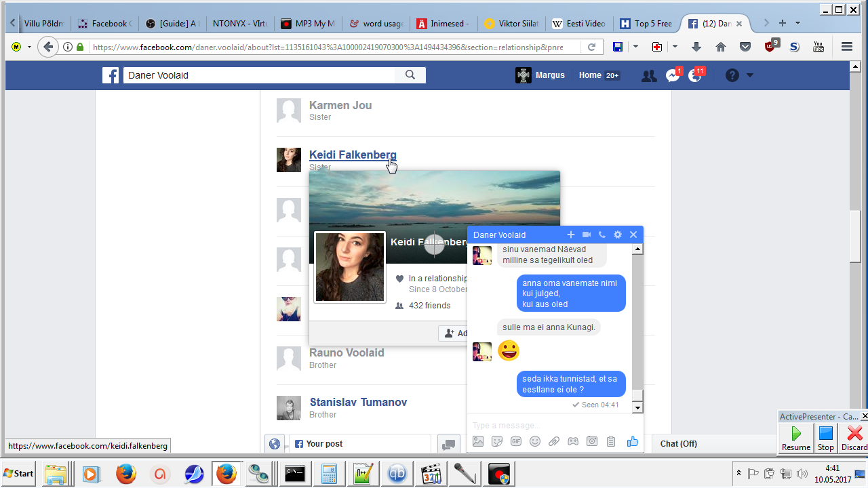868x488 pixels.
Task: Open the command prompt taskbar icon
Action: pos(295,473)
